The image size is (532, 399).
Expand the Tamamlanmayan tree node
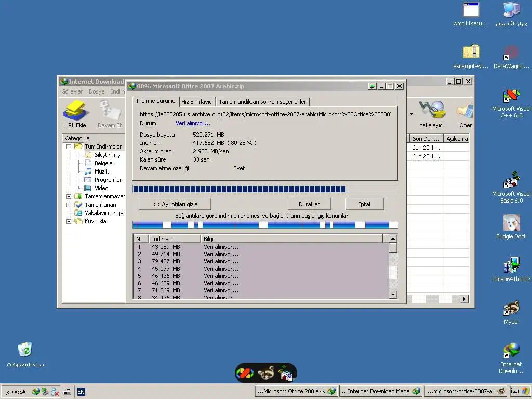pyautogui.click(x=69, y=196)
